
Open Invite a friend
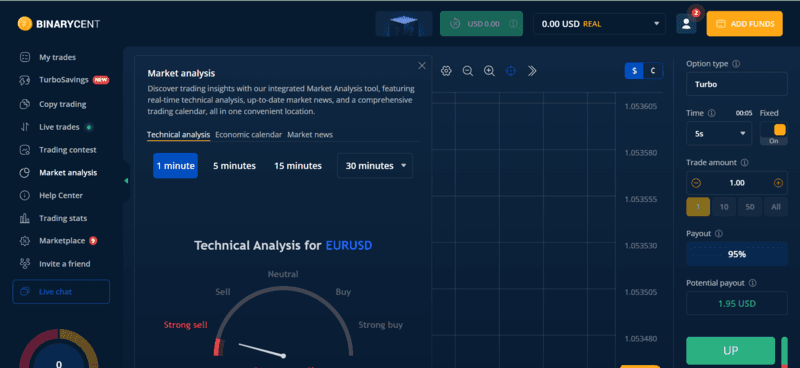tap(64, 264)
